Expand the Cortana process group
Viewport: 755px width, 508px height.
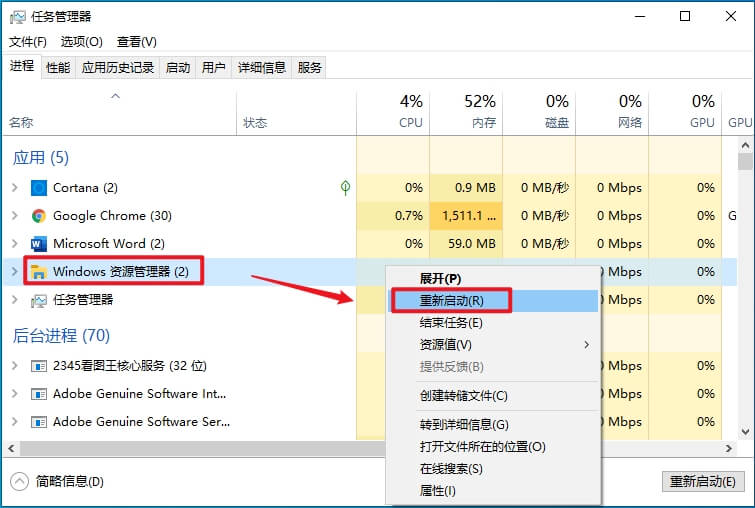coord(14,188)
